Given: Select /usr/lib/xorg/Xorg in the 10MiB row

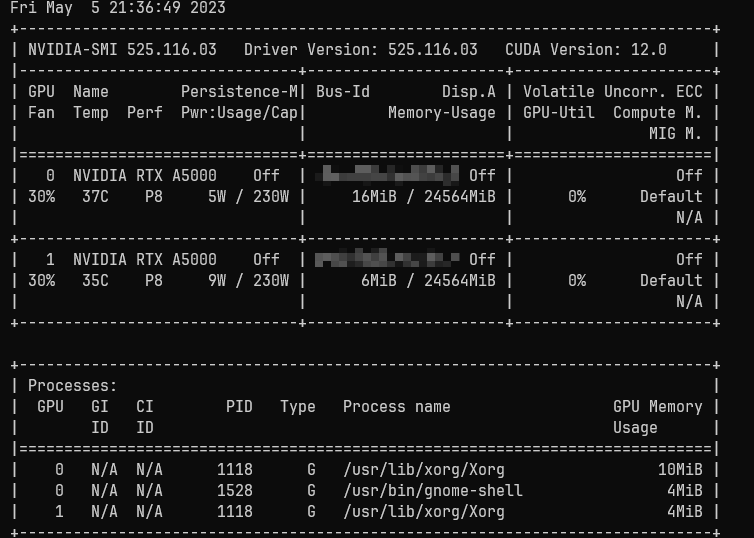Looking at the screenshot, I should click(x=424, y=469).
